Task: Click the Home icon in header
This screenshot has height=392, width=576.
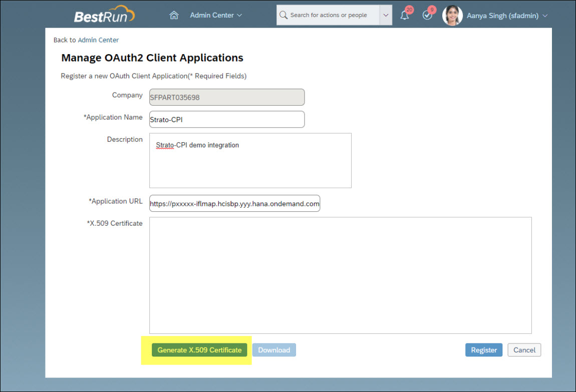Action: click(174, 15)
